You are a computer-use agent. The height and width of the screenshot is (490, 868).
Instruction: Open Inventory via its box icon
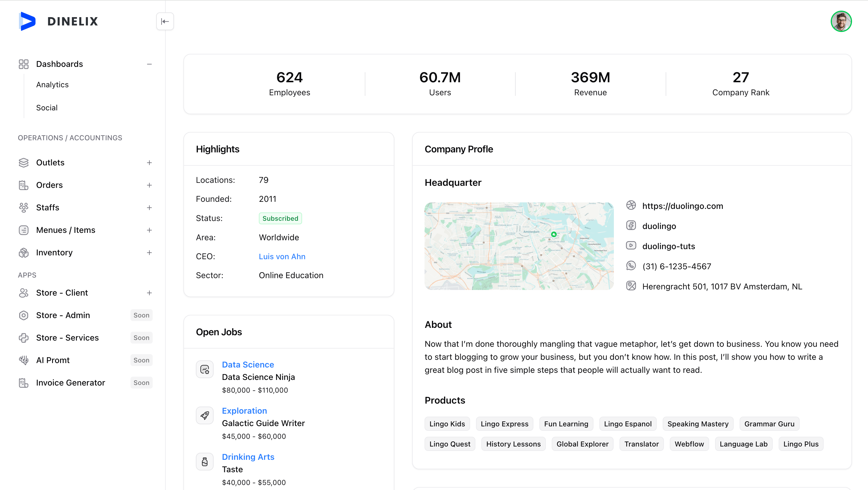pos(23,252)
